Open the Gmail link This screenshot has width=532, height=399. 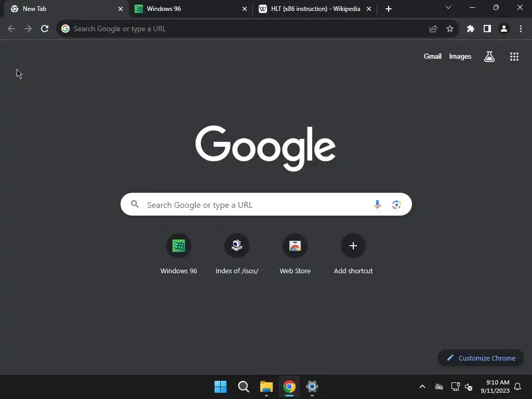[x=433, y=57]
